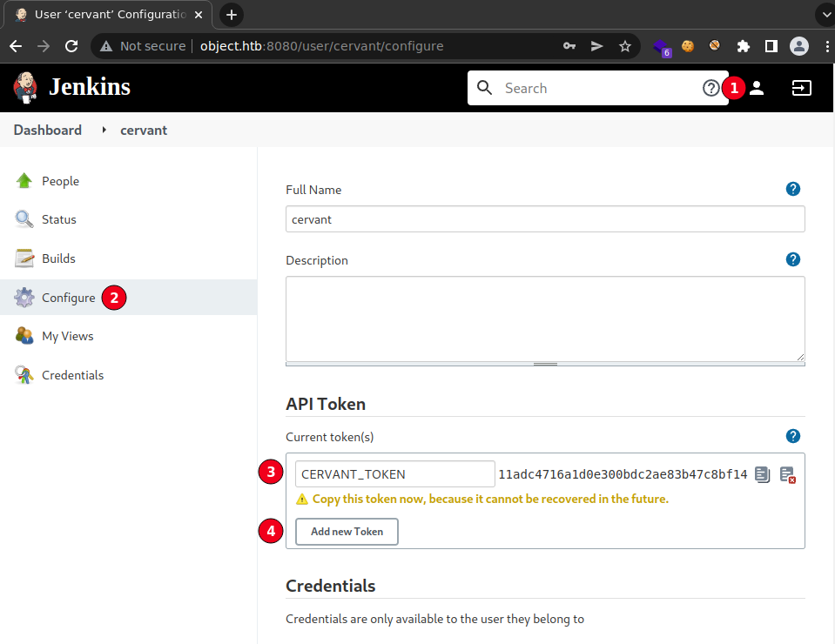Screen dimensions: 835x644
Task: Open the People page in sidebar
Action: click(60, 181)
